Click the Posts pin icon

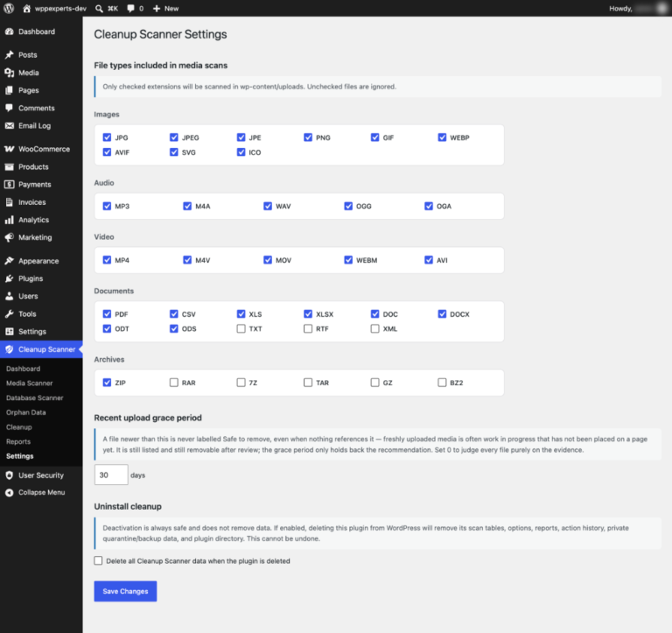pos(9,55)
